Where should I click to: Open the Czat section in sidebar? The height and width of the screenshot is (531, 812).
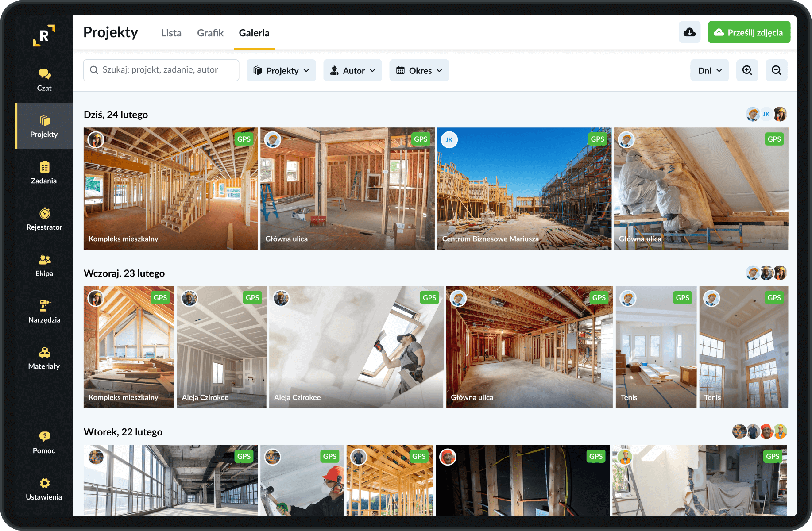(44, 80)
